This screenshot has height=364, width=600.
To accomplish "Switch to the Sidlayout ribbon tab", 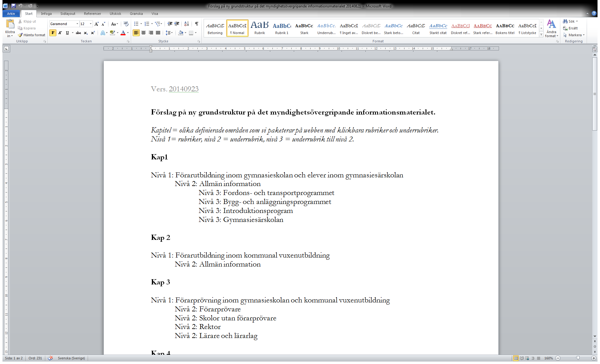I will pos(68,14).
